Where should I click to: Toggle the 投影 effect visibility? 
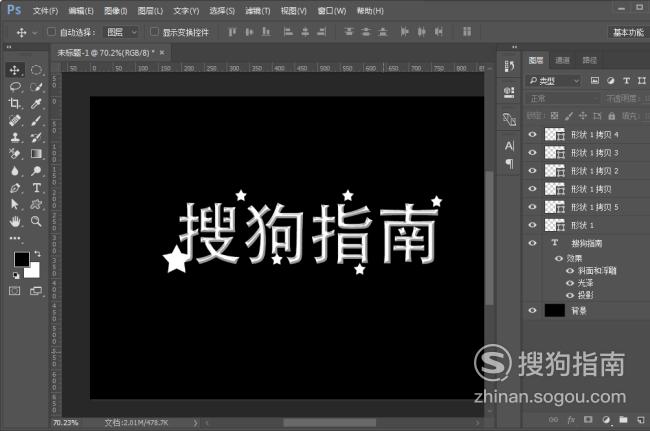tap(570, 295)
